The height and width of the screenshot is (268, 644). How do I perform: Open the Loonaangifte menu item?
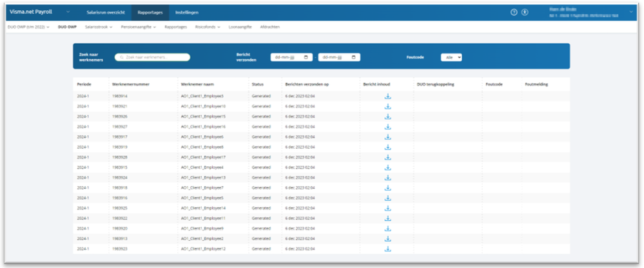[x=240, y=27]
